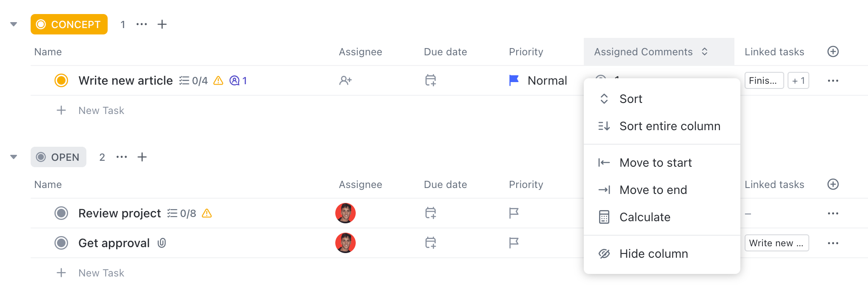Set due date for Write new article

click(x=431, y=80)
